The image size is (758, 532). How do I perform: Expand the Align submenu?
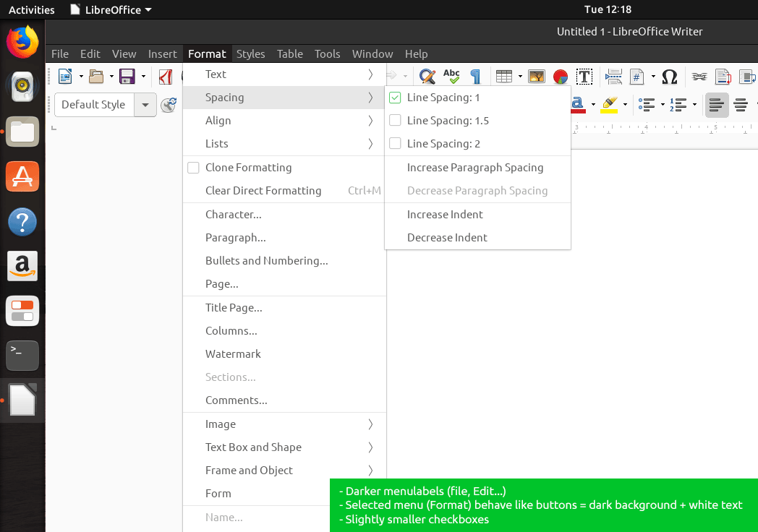284,121
